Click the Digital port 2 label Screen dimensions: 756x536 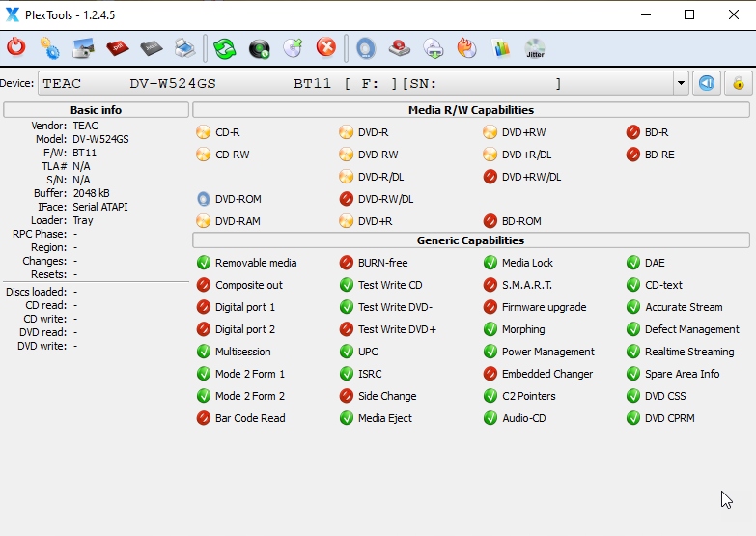tap(245, 329)
